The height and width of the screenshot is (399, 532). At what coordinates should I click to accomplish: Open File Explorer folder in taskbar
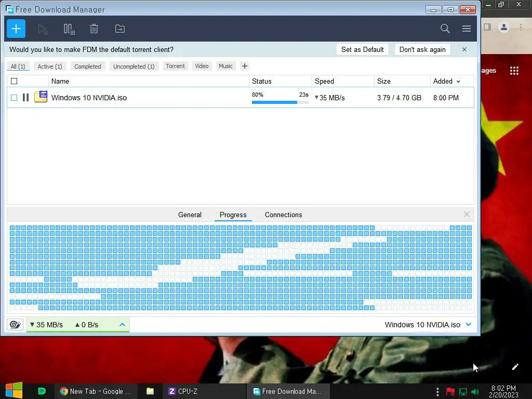coord(150,391)
